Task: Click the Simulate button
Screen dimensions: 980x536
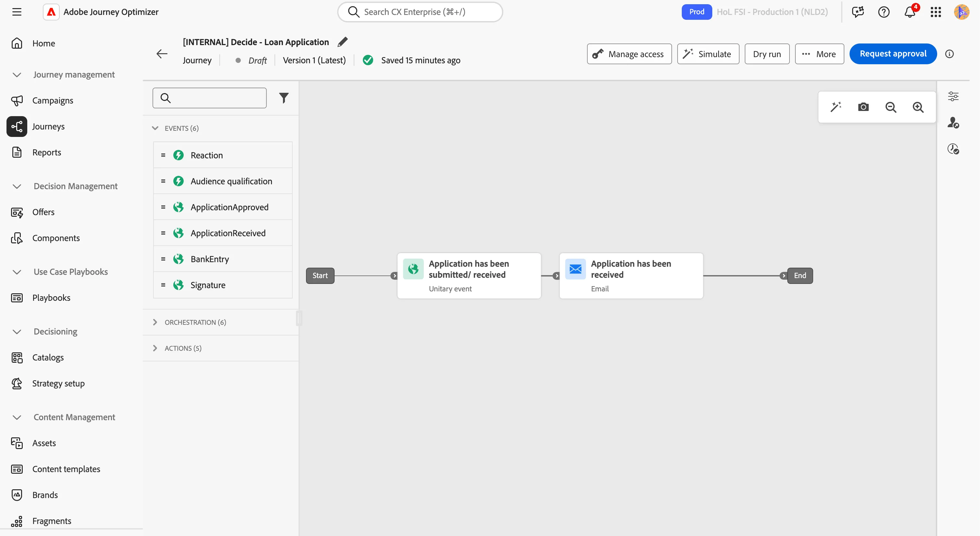Action: point(708,54)
